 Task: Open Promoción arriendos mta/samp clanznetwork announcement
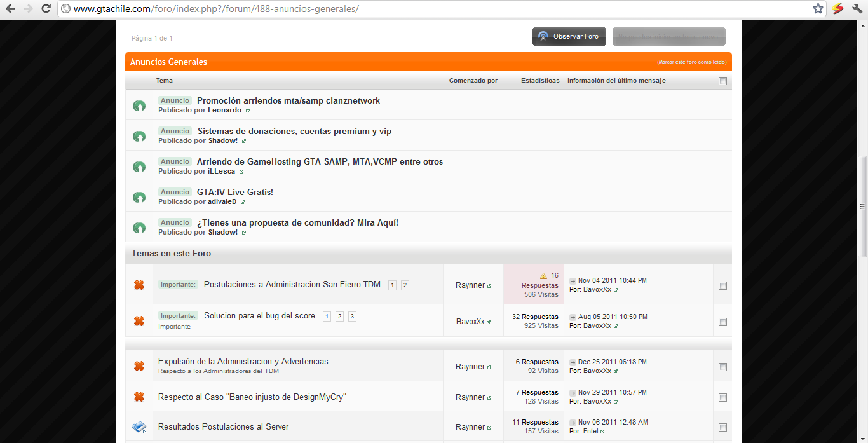coord(288,100)
